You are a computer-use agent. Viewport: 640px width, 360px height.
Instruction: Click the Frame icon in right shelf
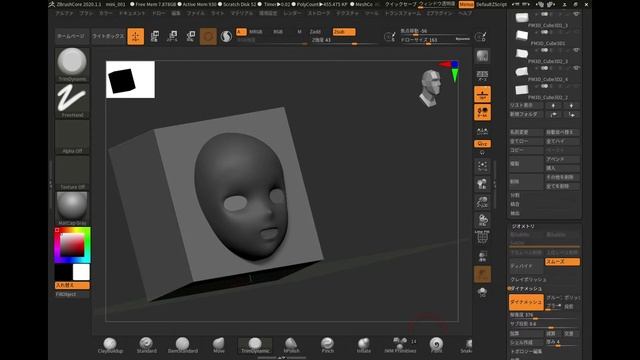pyautogui.click(x=482, y=166)
